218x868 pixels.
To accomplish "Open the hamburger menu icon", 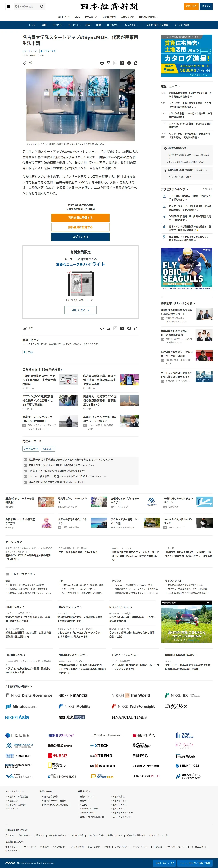I will pyautogui.click(x=8, y=6).
